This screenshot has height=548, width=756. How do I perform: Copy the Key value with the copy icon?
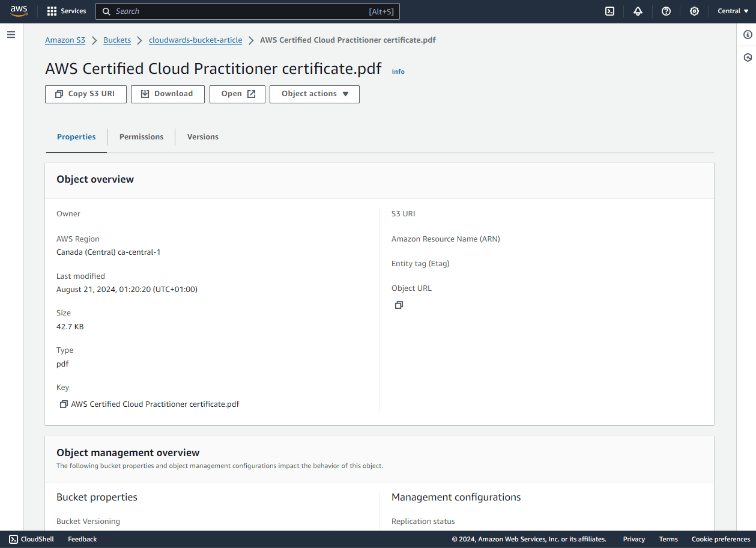coord(64,404)
